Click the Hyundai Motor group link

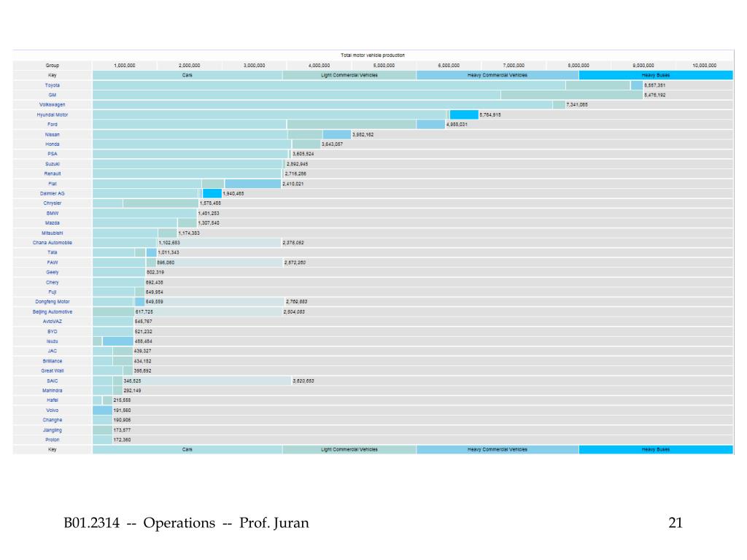(53, 114)
